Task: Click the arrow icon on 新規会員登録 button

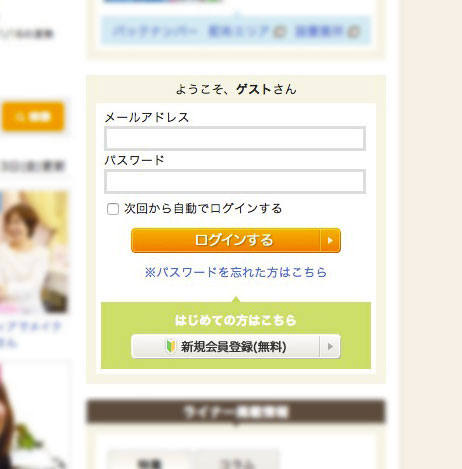Action: 330,346
